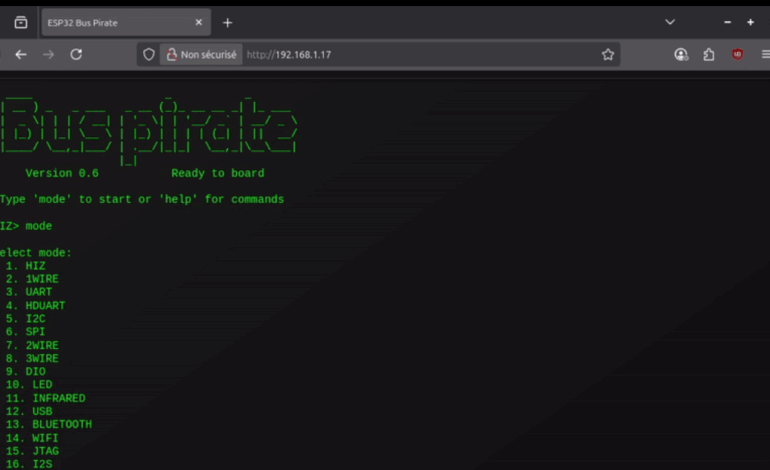Open the account profile icon
The width and height of the screenshot is (770, 470).
(681, 55)
